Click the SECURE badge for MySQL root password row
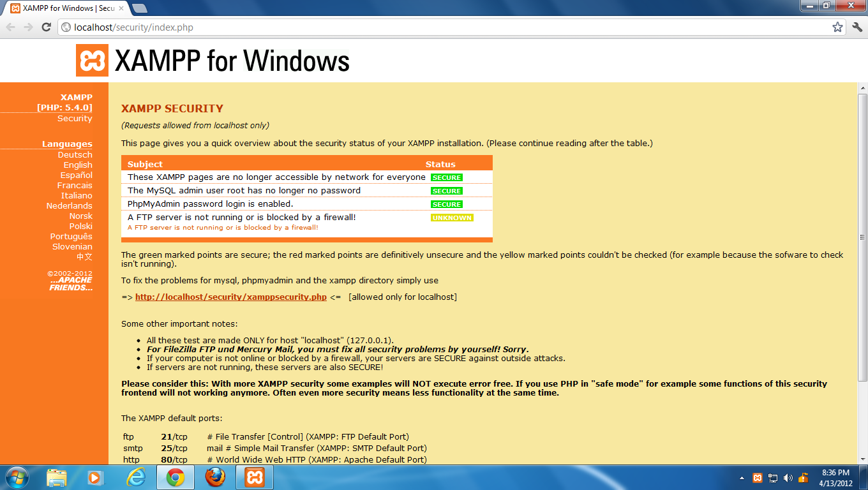The width and height of the screenshot is (868, 490). coord(447,191)
